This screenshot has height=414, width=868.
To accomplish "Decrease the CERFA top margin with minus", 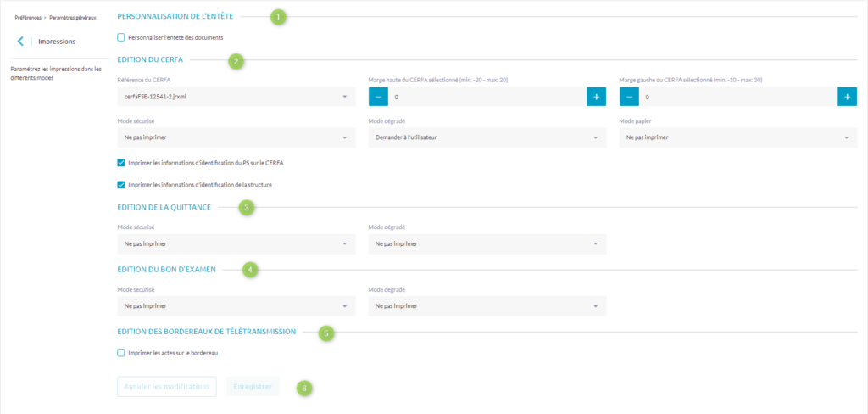I will pos(378,97).
